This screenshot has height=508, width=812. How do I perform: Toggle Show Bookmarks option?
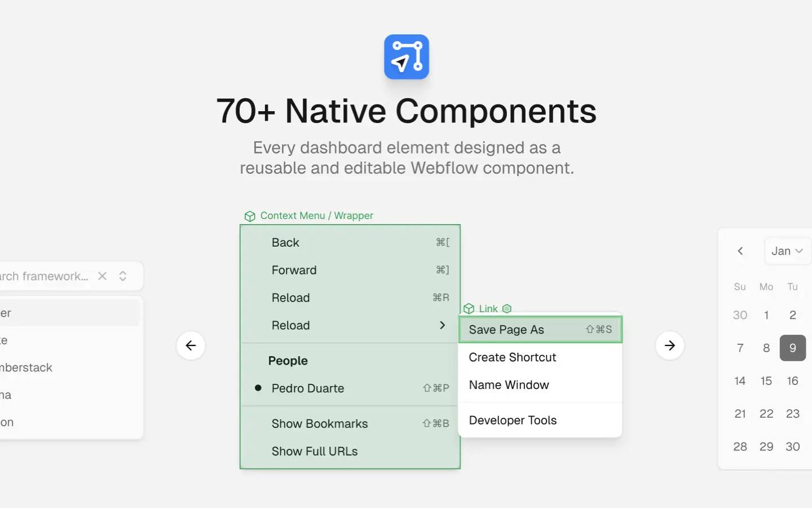click(319, 424)
